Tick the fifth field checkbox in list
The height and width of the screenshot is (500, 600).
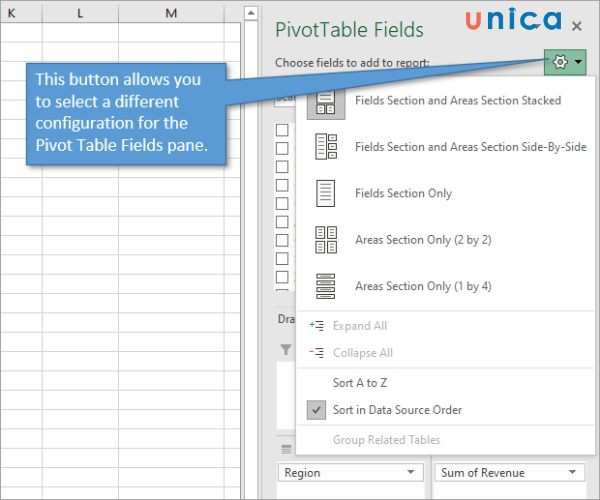click(x=282, y=203)
